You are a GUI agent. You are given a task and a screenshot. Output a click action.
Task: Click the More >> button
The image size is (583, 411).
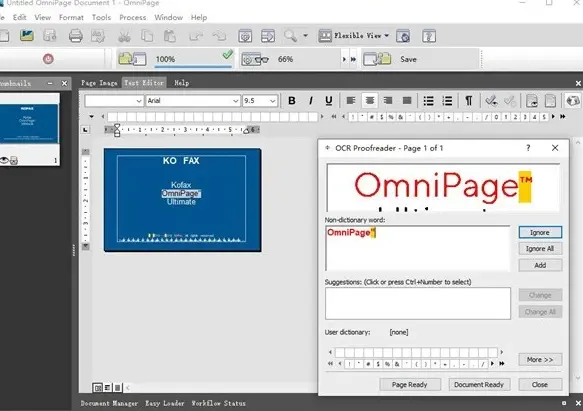(540, 360)
